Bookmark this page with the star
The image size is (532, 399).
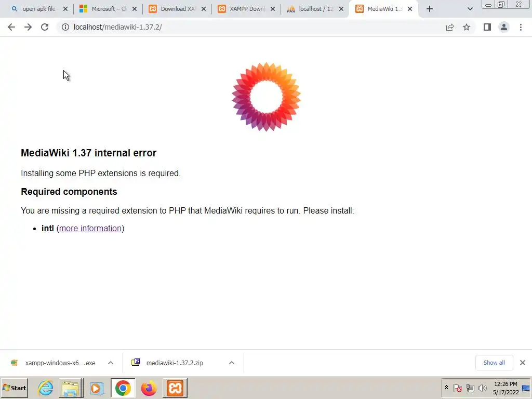(467, 27)
